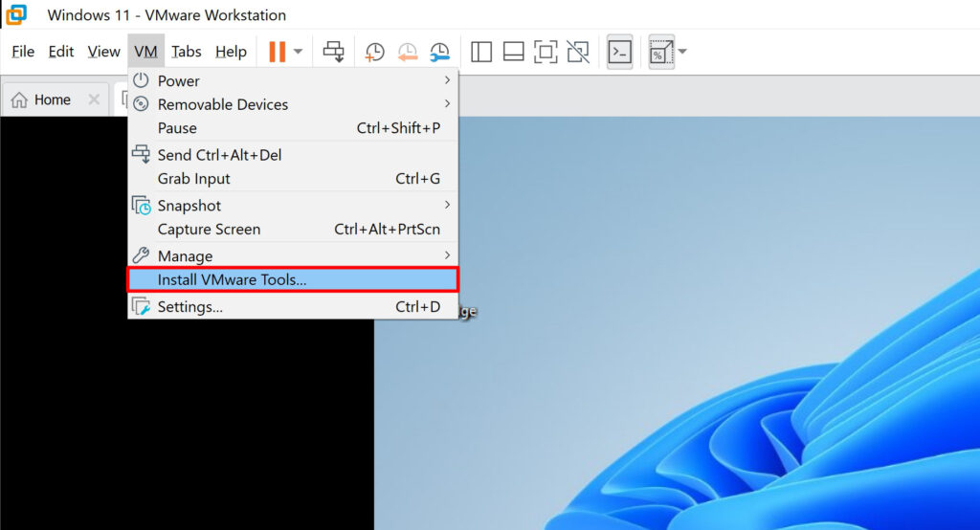This screenshot has width=980, height=530.
Task: Click the stretch guest display icon
Action: [x=661, y=52]
